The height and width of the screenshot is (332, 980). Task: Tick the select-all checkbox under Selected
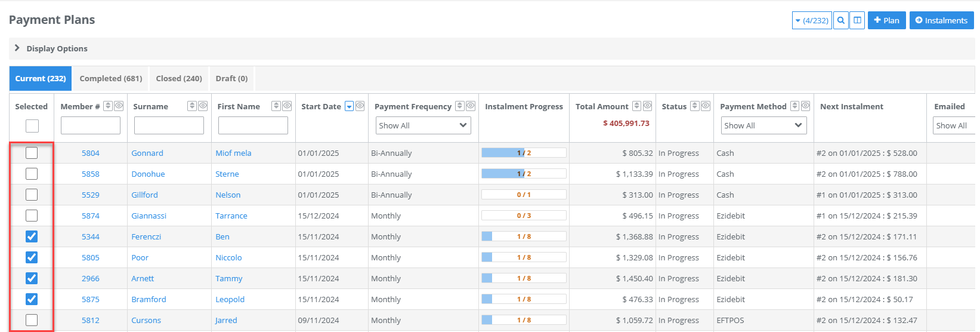32,126
